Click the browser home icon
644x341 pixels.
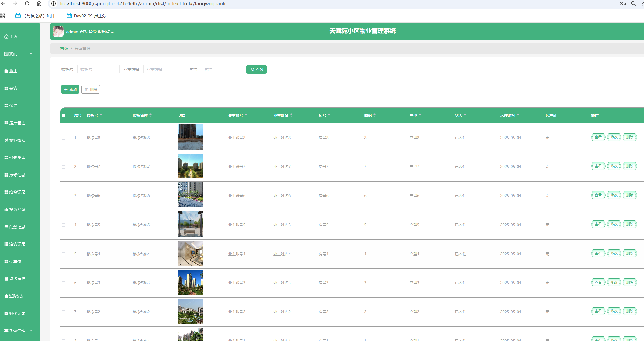pos(39,3)
